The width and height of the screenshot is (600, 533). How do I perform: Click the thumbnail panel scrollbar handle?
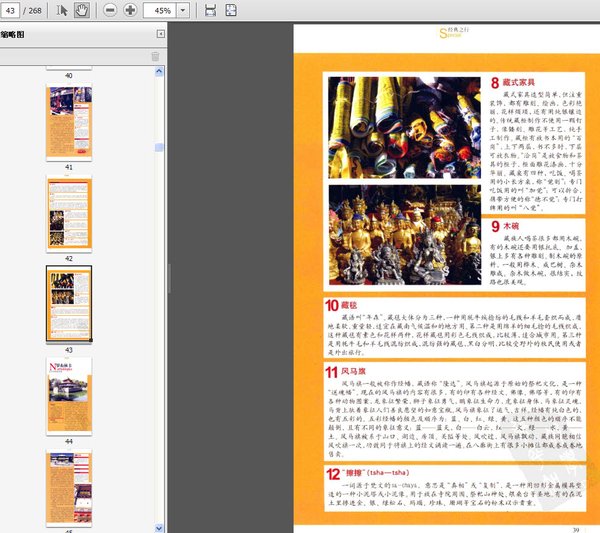click(159, 148)
